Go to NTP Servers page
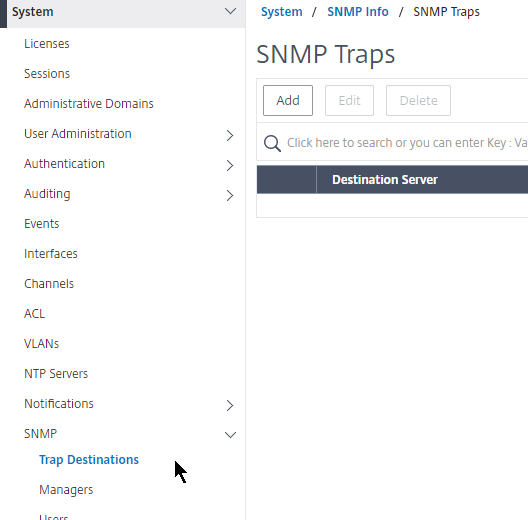The image size is (528, 520). (56, 374)
